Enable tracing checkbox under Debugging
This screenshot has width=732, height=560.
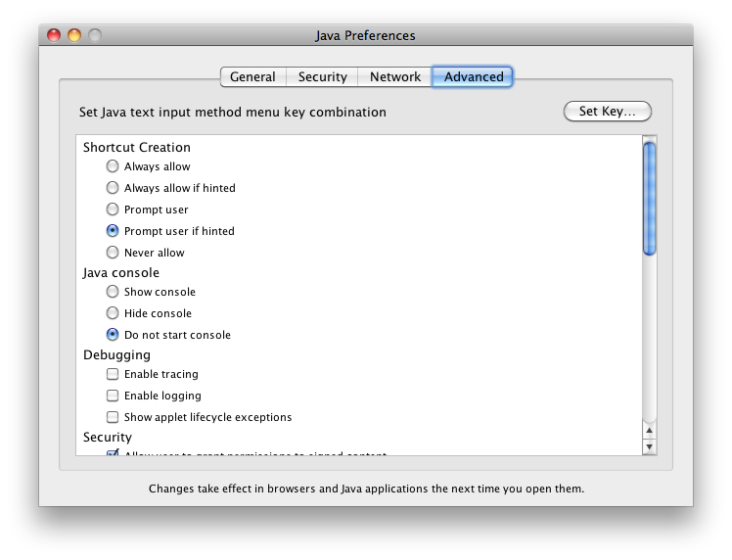click(113, 374)
